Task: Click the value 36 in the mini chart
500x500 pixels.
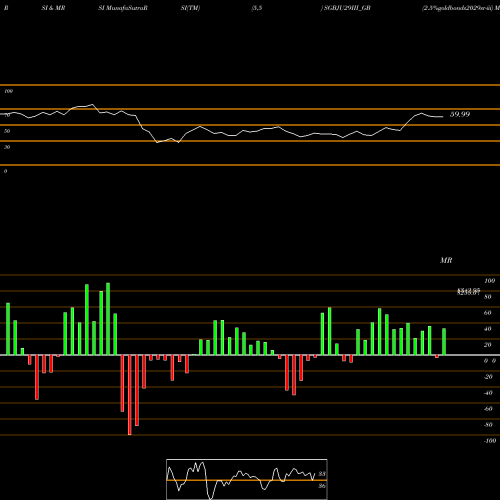Action: (x=322, y=486)
